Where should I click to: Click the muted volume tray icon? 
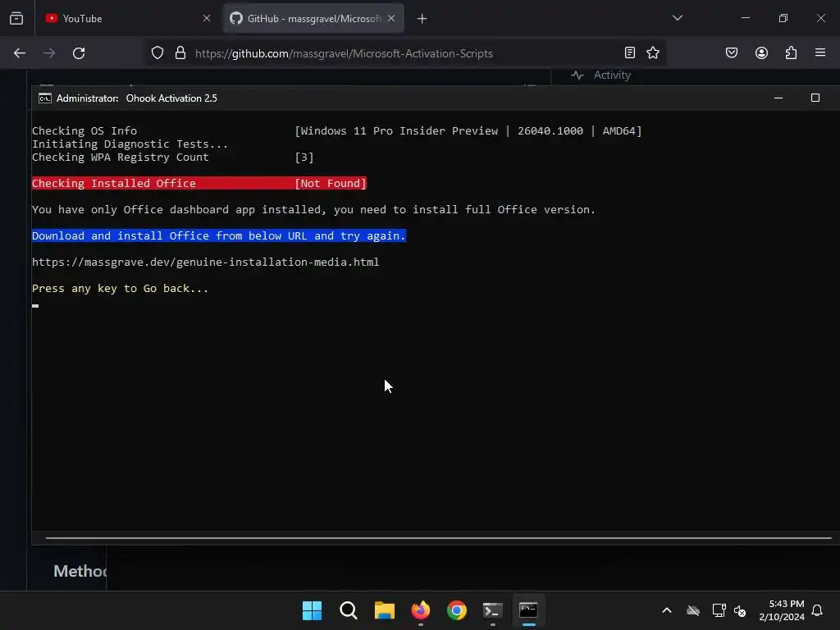[740, 610]
